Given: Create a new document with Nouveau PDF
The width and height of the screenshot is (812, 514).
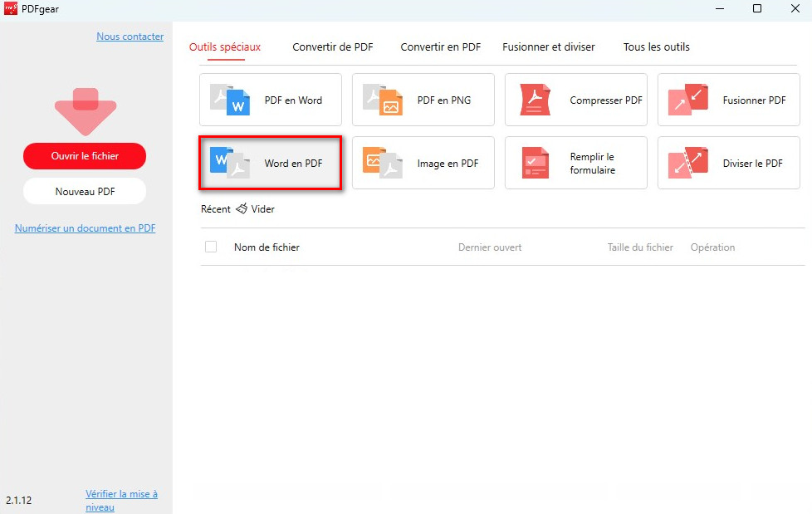Looking at the screenshot, I should click(x=84, y=191).
